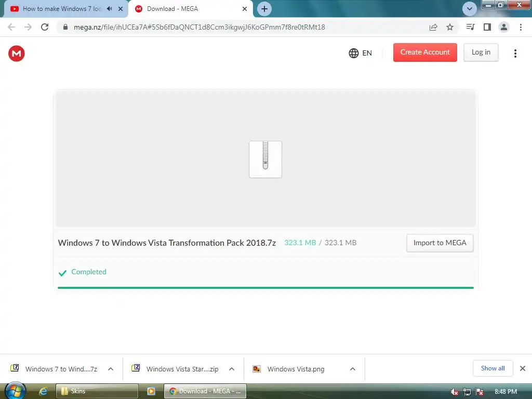Go back with the back arrow
This screenshot has height=399, width=532.
click(11, 27)
